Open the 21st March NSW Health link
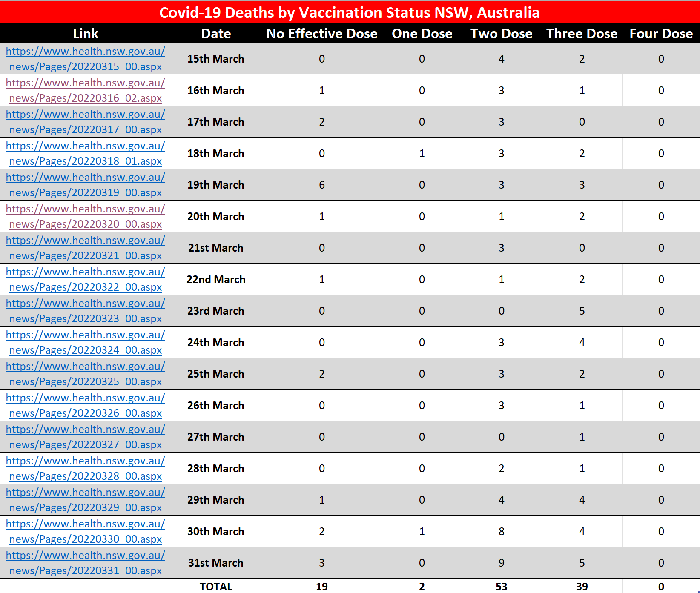This screenshot has height=593, width=700. [x=86, y=248]
